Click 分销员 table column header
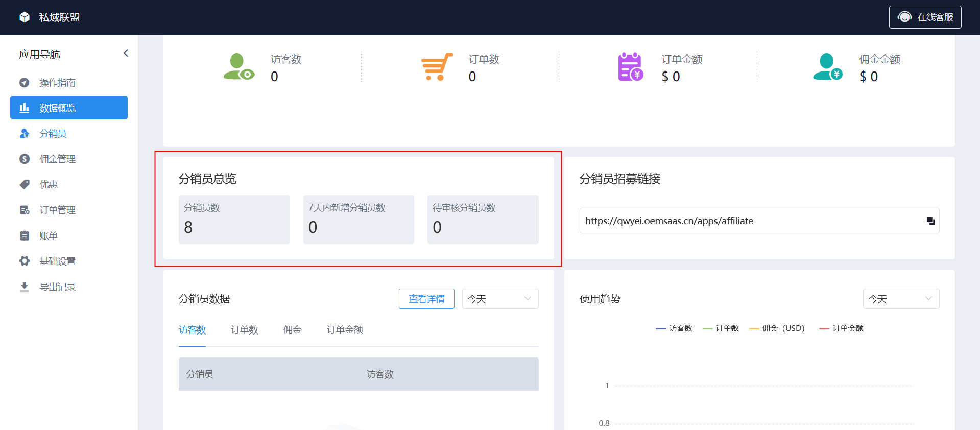This screenshot has height=430, width=980. coord(200,374)
